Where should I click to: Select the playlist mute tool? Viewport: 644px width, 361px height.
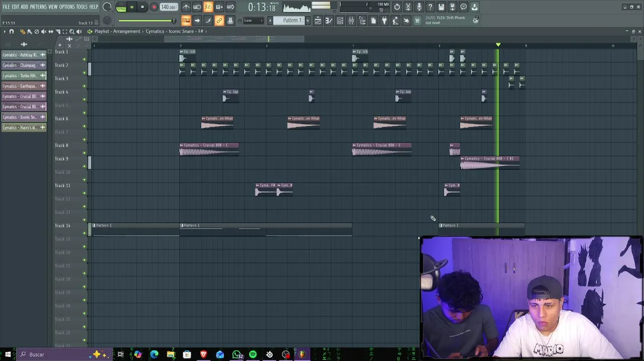pyautogui.click(x=43, y=32)
